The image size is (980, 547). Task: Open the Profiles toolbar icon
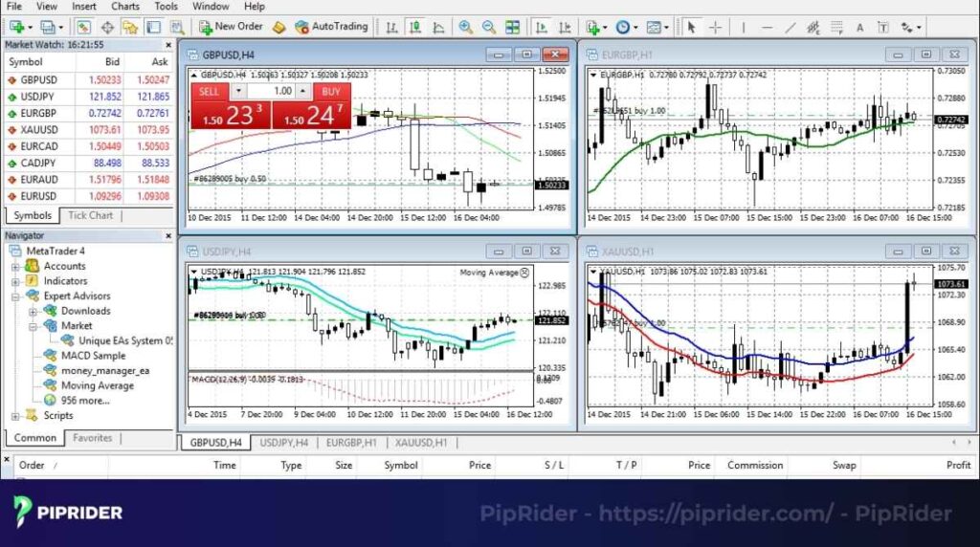click(47, 27)
